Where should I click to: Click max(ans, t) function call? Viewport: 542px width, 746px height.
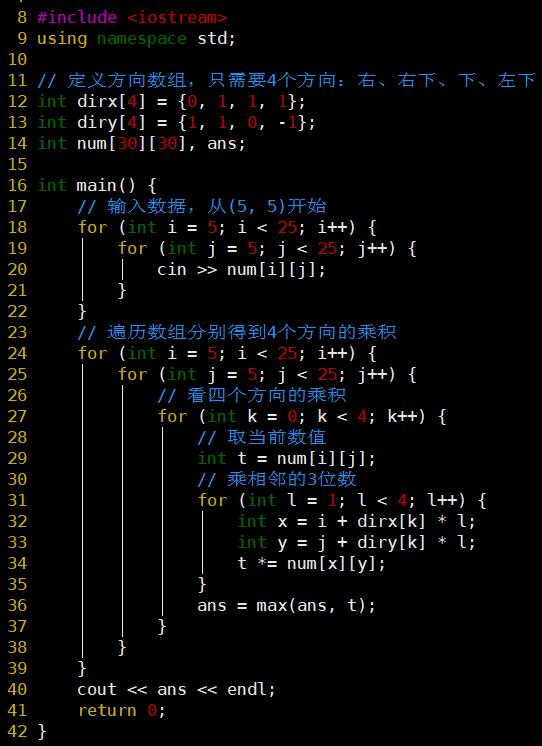[x=316, y=605]
